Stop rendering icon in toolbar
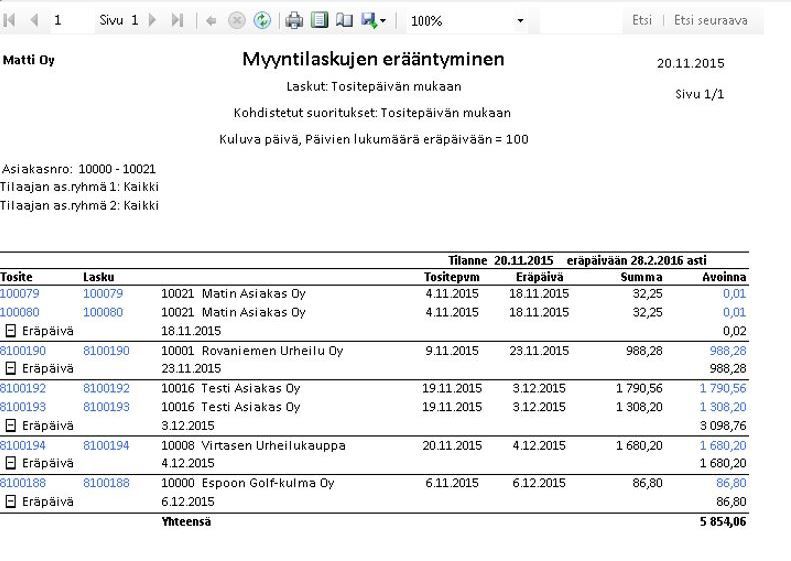The image size is (791, 561). pyautogui.click(x=237, y=21)
